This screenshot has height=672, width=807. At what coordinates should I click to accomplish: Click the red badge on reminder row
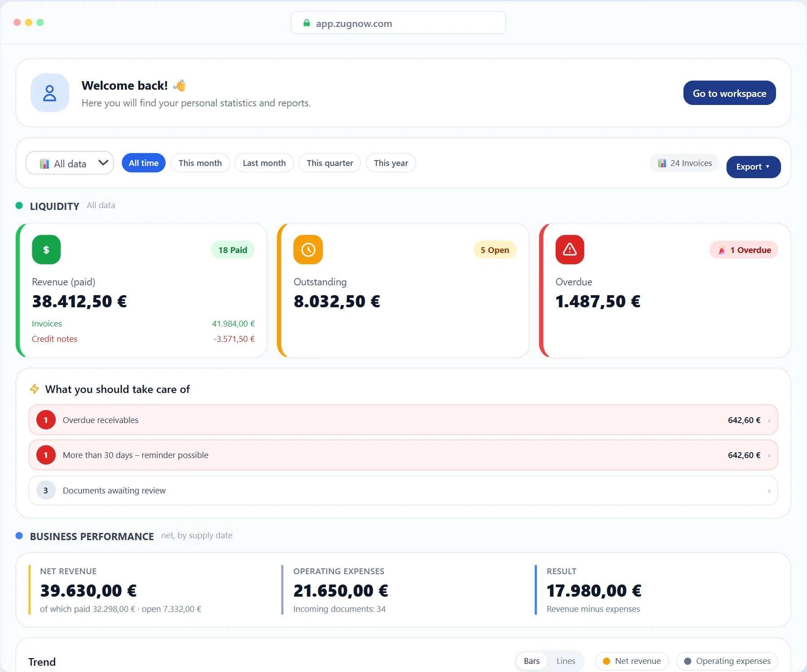click(46, 455)
